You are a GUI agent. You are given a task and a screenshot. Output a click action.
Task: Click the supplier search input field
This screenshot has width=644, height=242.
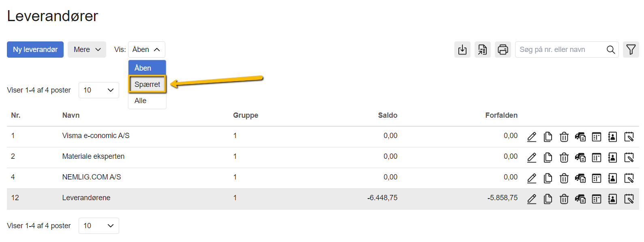(559, 50)
